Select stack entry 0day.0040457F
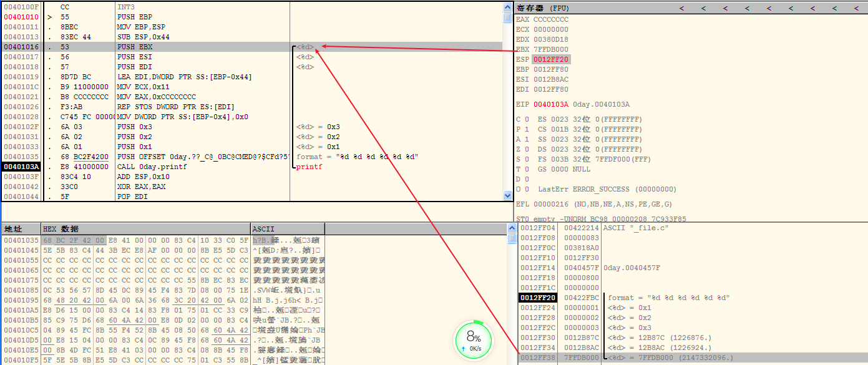 tap(631, 268)
